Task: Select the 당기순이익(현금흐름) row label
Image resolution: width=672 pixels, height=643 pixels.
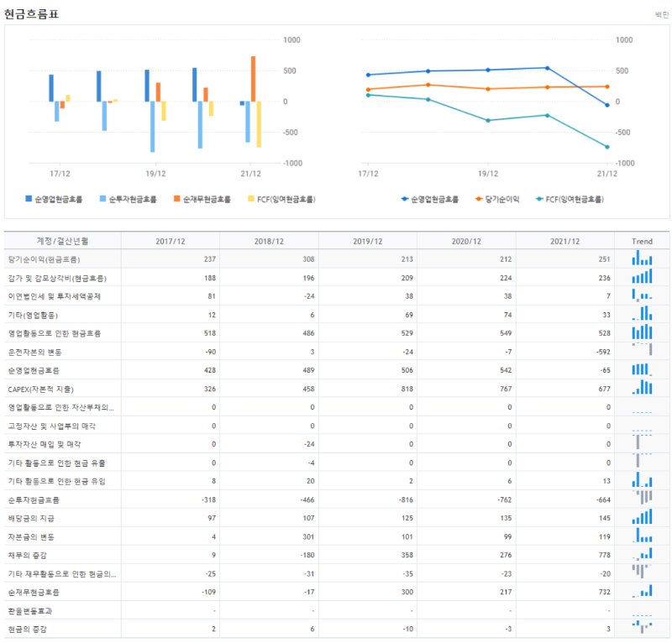Action: pyautogui.click(x=44, y=259)
